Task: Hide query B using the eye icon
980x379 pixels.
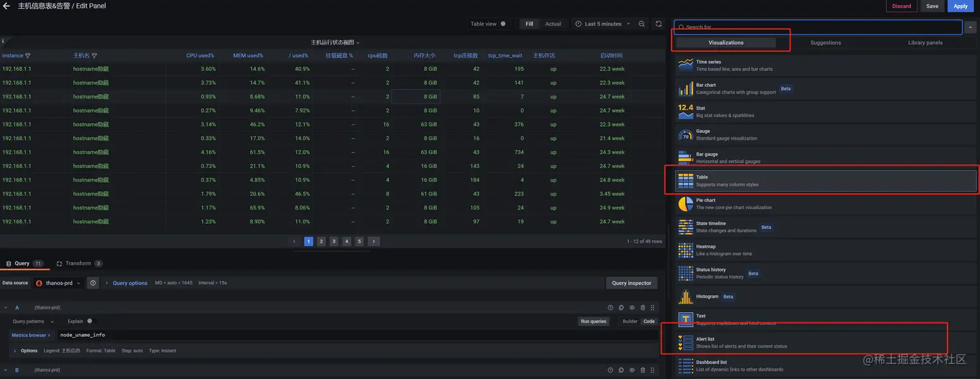Action: (632, 370)
